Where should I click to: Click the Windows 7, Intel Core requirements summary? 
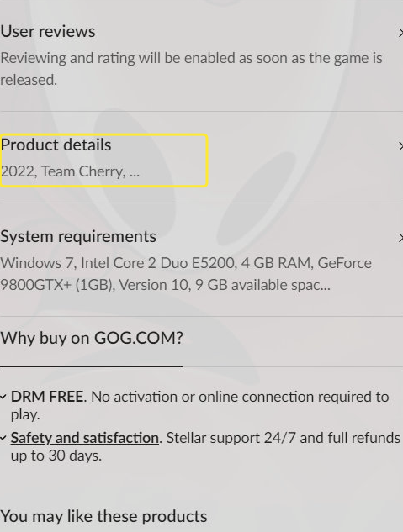click(x=186, y=274)
